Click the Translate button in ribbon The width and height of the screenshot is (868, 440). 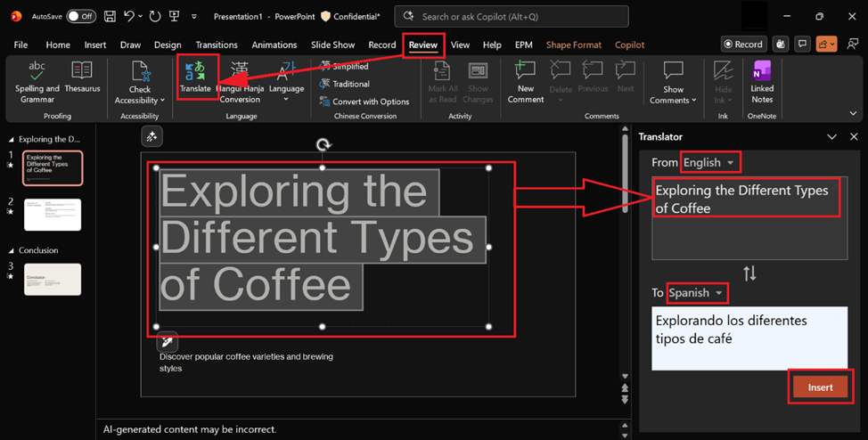[195, 77]
